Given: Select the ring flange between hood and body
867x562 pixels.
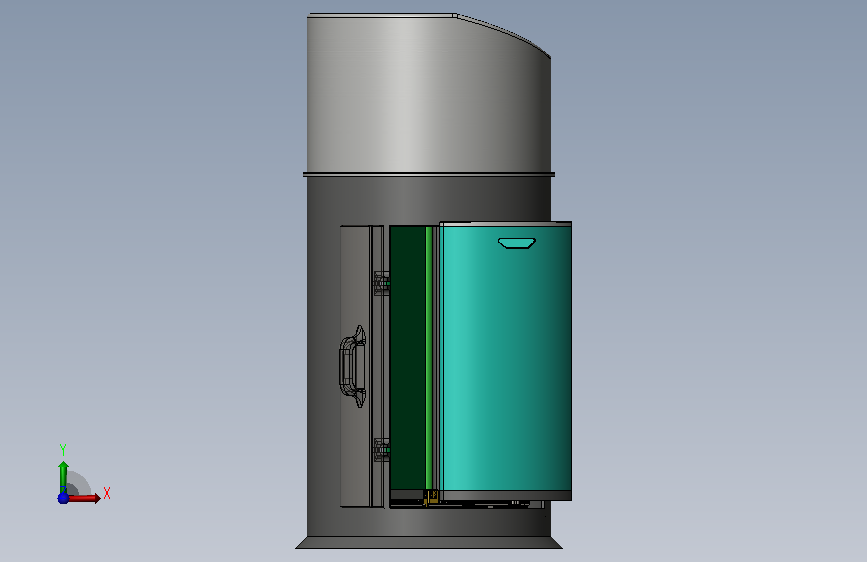Looking at the screenshot, I should [429, 174].
